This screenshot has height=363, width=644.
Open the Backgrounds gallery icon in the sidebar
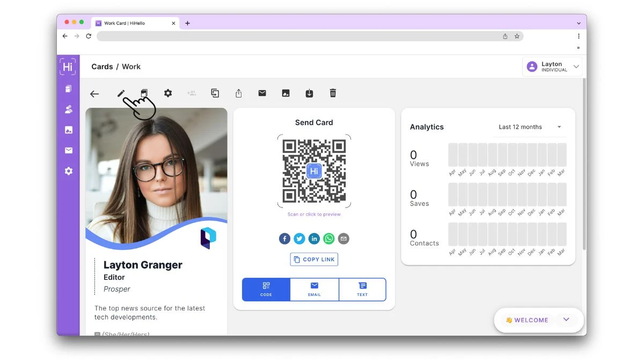pos(68,129)
